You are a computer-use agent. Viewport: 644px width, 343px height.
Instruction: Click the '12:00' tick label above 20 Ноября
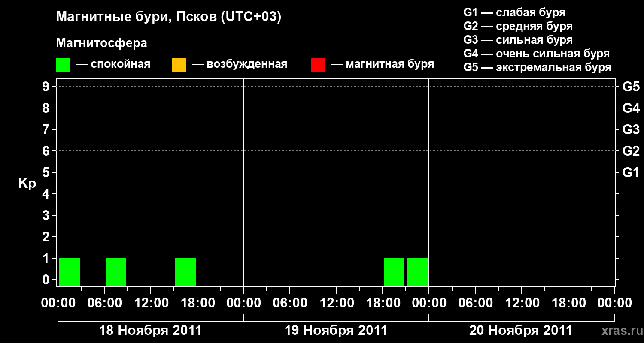point(522,303)
